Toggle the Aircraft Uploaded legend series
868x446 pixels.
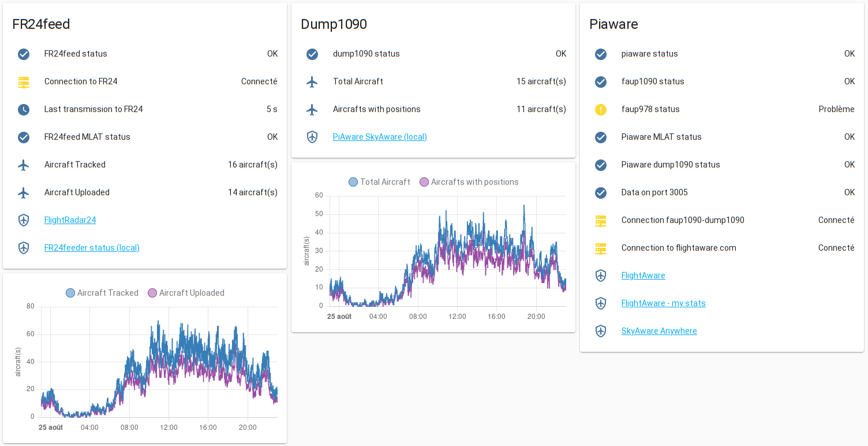[x=186, y=293]
